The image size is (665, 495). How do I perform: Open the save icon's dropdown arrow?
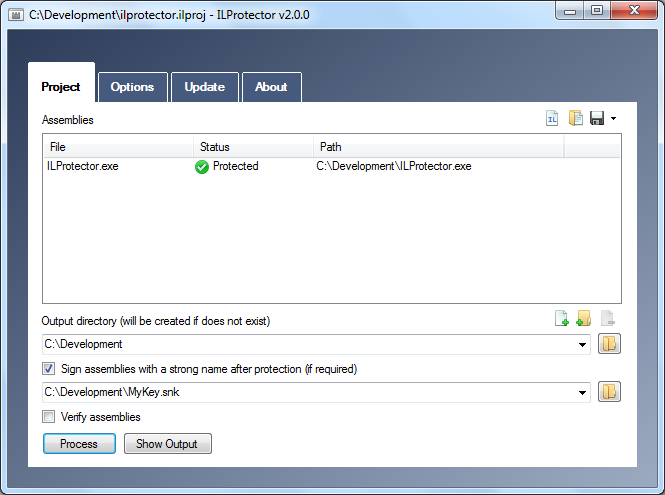point(614,119)
